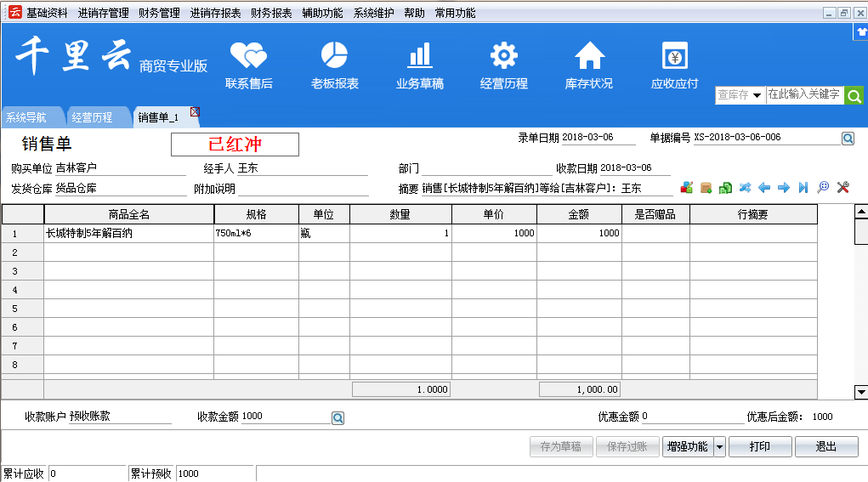Open 应收应付 yen icon
The height and width of the screenshot is (482, 868).
674,57
